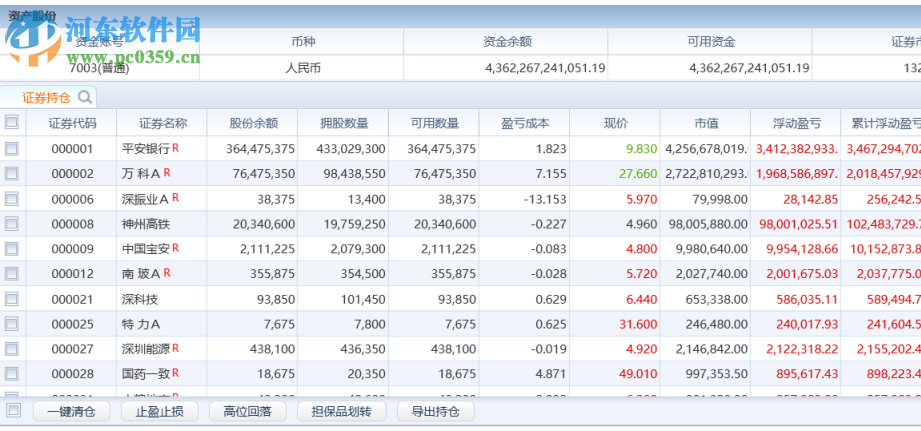Image resolution: width=921 pixels, height=431 pixels.
Task: Check the row checkbox for 000027 深圳能源
Action: click(12, 348)
